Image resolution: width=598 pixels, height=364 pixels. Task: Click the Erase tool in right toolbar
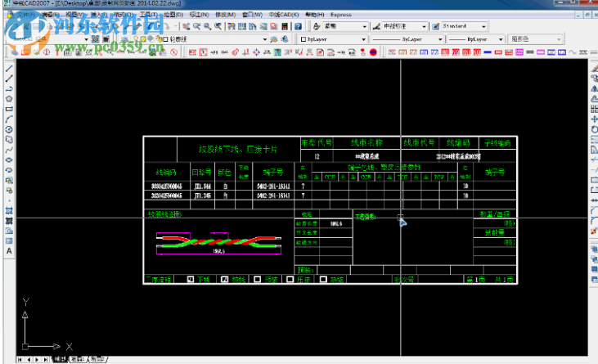point(592,69)
